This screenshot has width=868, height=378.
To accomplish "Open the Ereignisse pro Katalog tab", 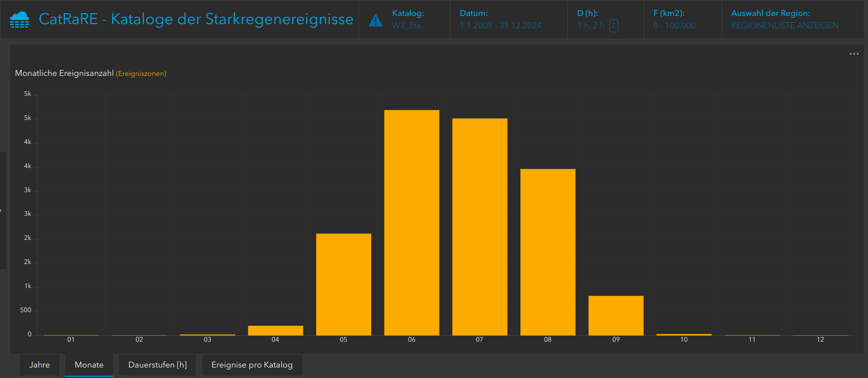I will tap(252, 365).
